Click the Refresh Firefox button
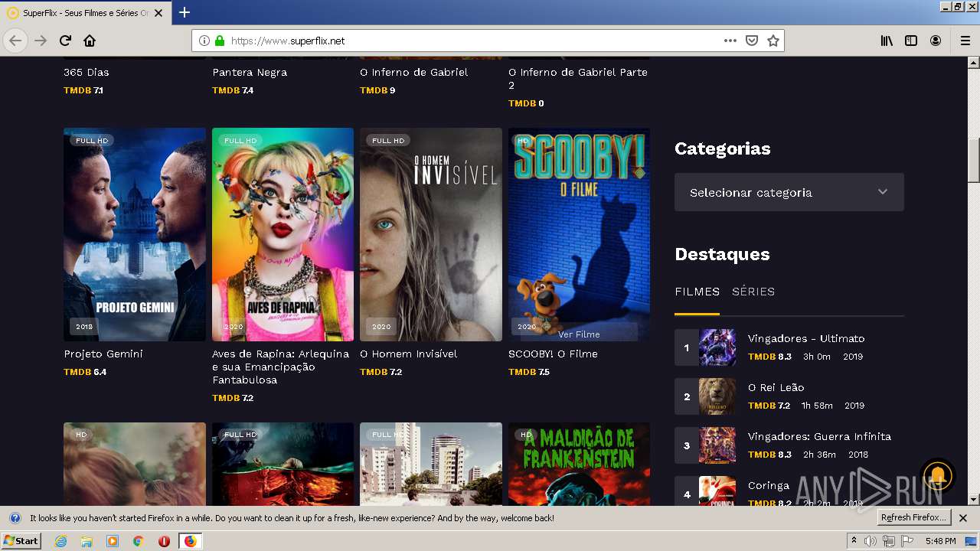The height and width of the screenshot is (551, 980). point(914,517)
